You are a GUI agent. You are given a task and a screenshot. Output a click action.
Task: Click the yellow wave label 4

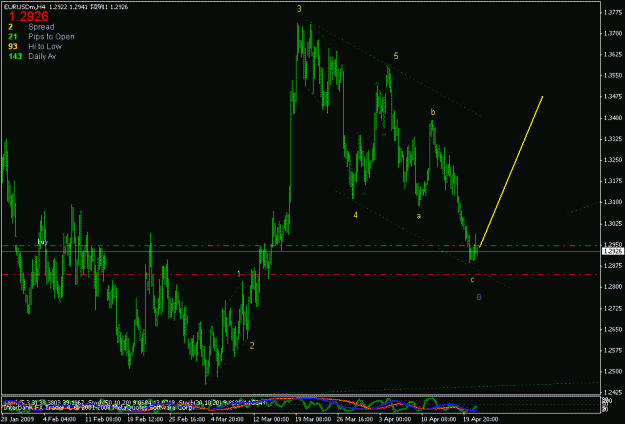pyautogui.click(x=356, y=215)
